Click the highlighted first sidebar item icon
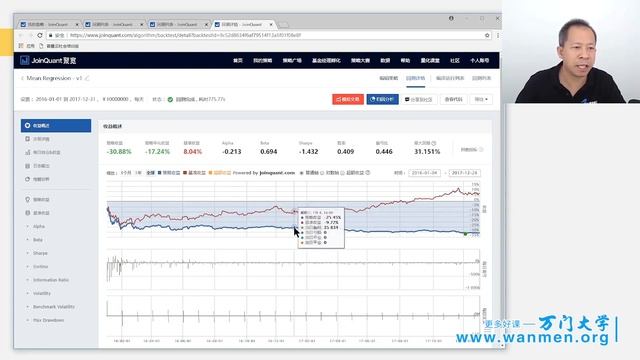 [x=27, y=125]
